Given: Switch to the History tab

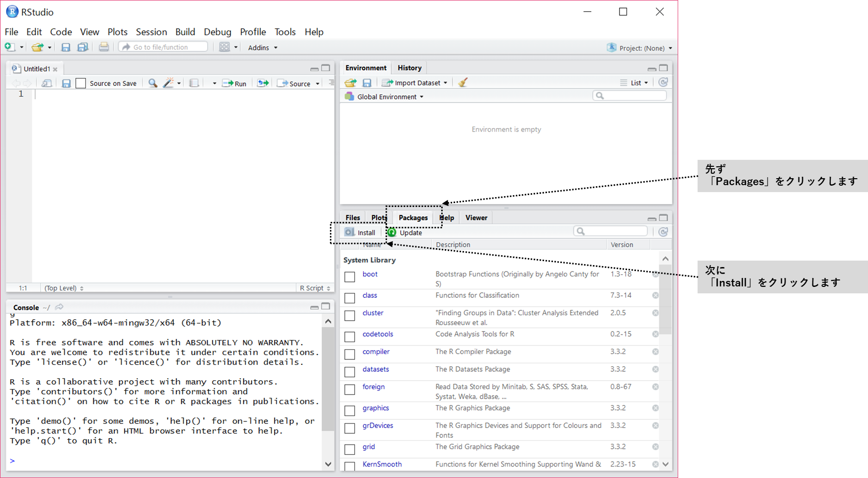Looking at the screenshot, I should [409, 68].
